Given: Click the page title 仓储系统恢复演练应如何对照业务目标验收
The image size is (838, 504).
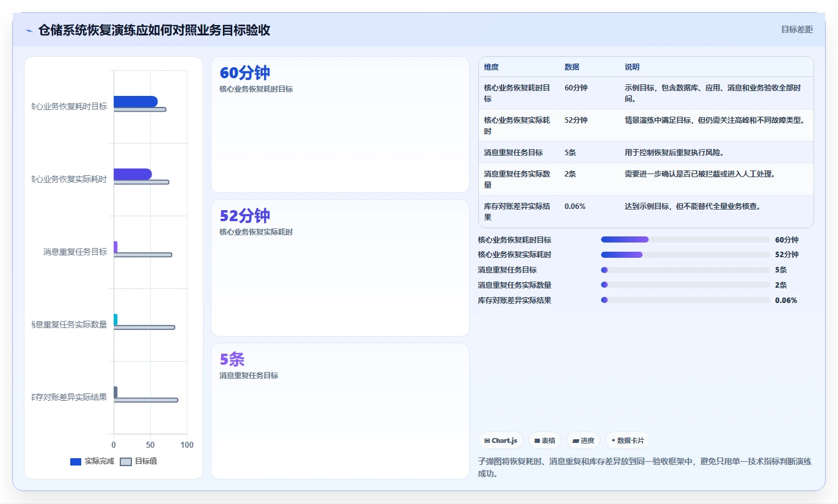Looking at the screenshot, I should [155, 30].
